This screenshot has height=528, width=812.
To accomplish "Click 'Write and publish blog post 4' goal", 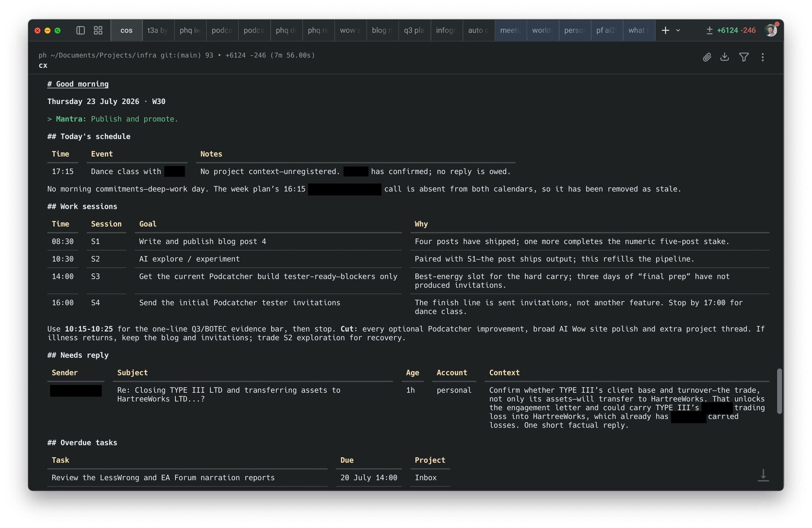I will point(203,241).
